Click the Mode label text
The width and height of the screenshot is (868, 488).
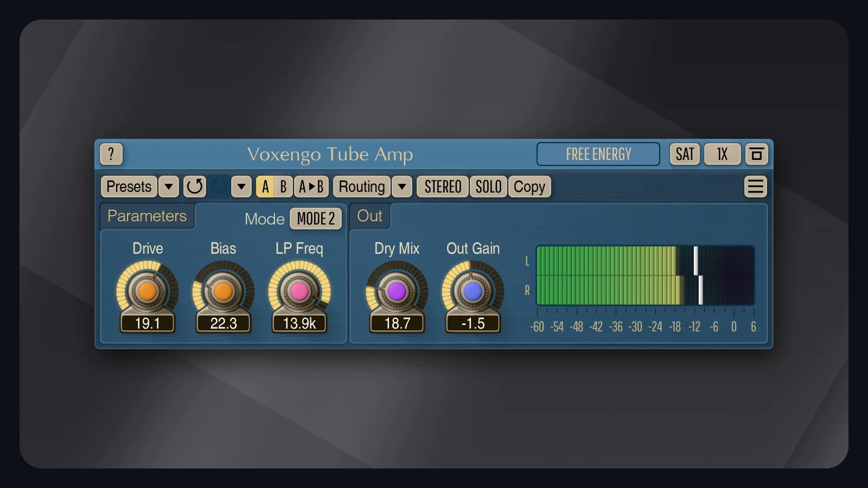click(265, 219)
